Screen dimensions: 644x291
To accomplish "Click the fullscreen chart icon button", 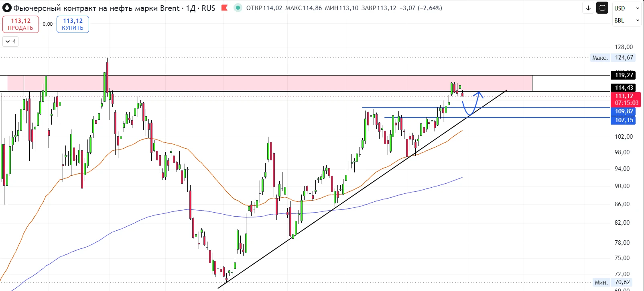I will point(602,8).
